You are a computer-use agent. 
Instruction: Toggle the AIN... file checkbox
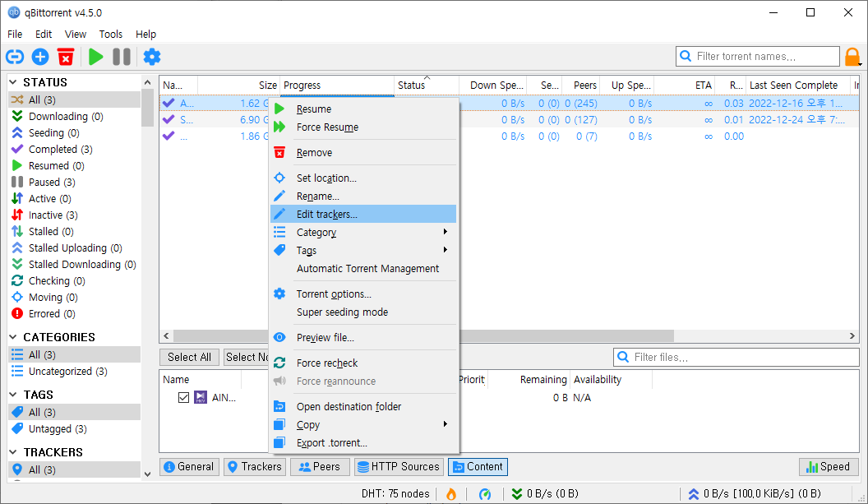(184, 398)
